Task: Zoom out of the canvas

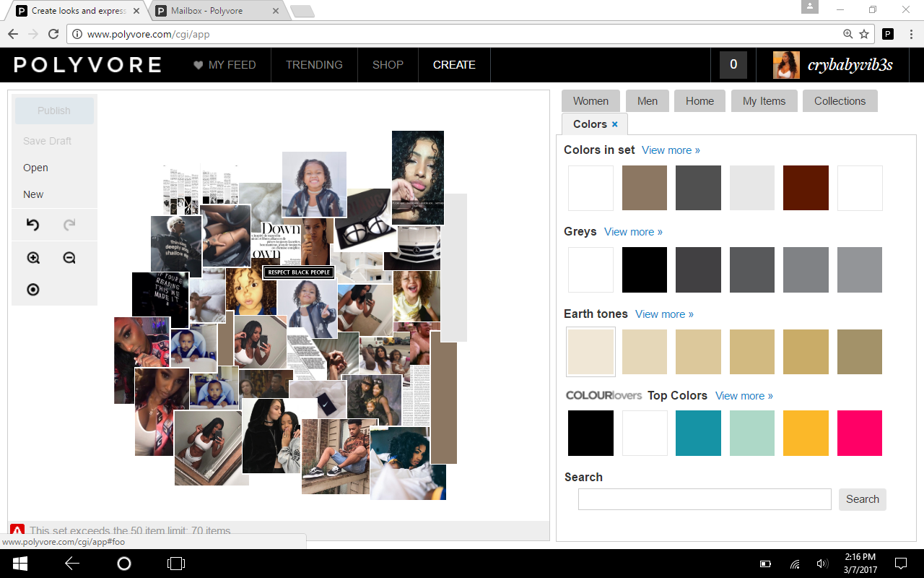Action: (x=69, y=258)
